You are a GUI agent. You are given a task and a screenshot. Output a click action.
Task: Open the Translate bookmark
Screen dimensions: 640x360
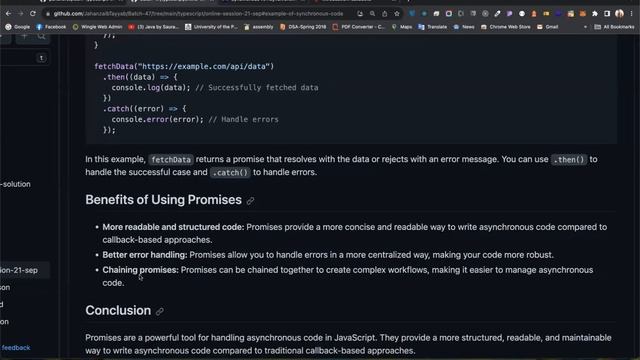pos(433,27)
